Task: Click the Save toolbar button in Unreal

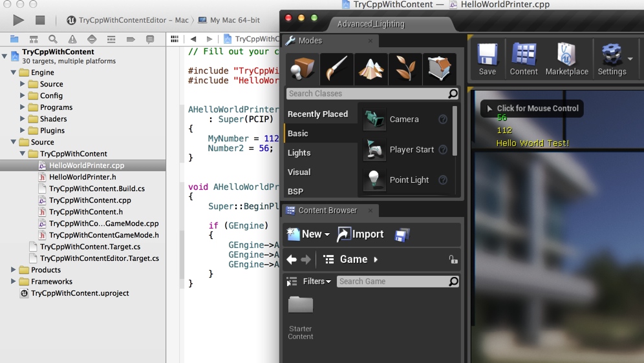Action: [487, 59]
